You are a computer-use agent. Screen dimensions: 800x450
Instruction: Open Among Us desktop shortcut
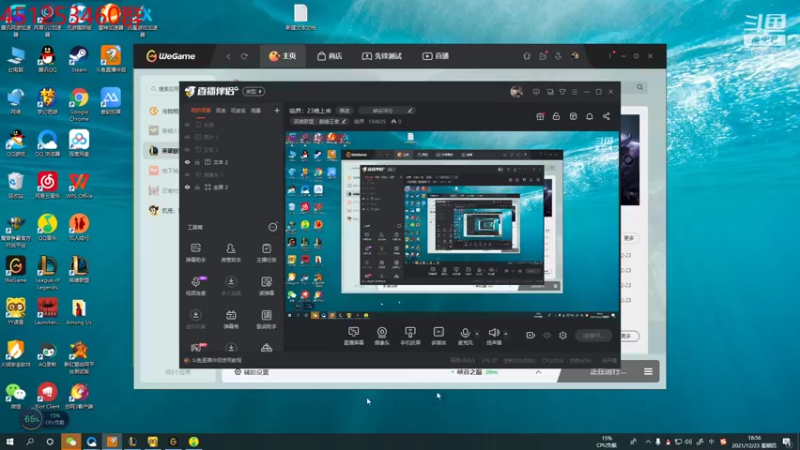click(x=79, y=312)
